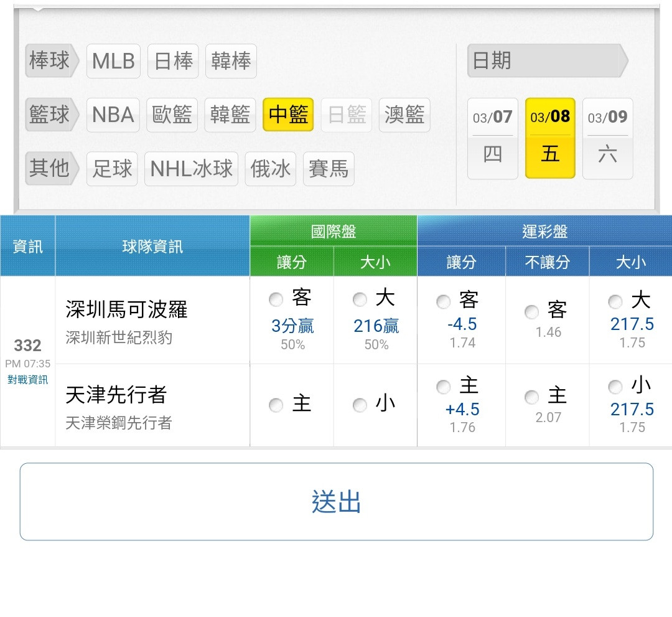This screenshot has width=672, height=617.
Task: Select the 韓籃 league filter
Action: [230, 115]
